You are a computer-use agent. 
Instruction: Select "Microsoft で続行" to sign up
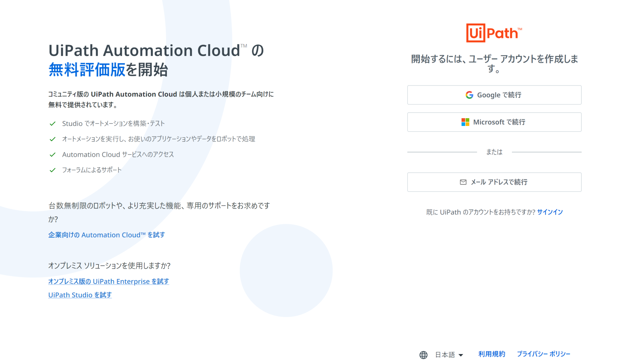pos(494,122)
